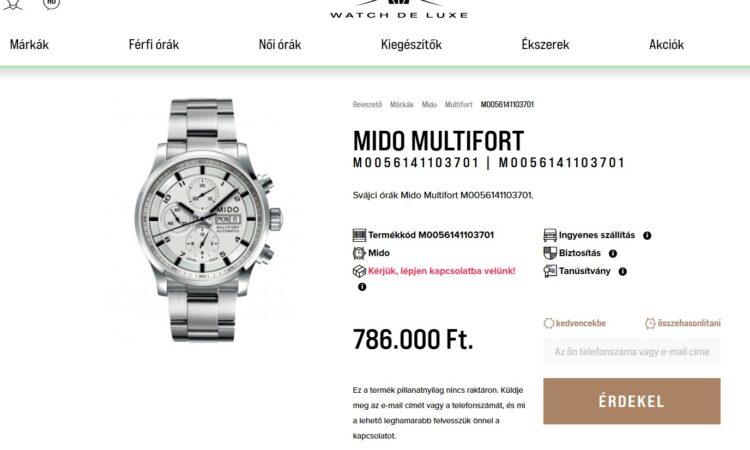
Task: Open the Kiegészítők menu
Action: pyautogui.click(x=411, y=44)
